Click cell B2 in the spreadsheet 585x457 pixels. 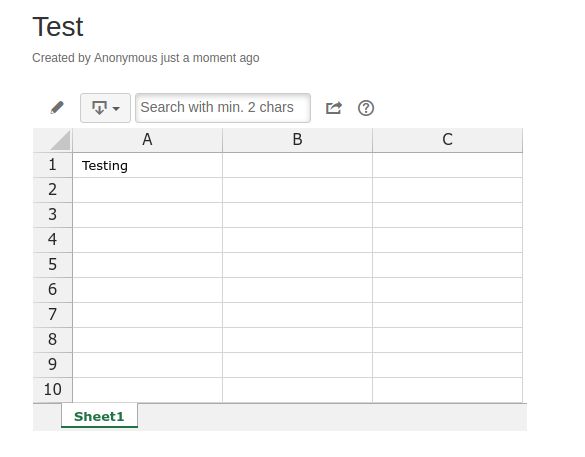[x=297, y=190]
